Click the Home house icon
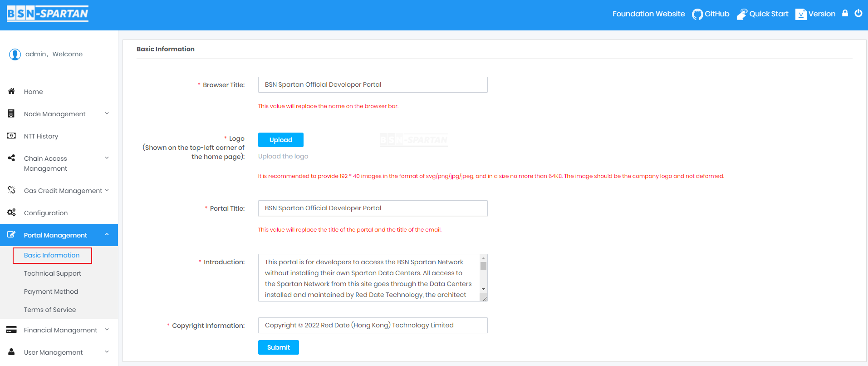The image size is (868, 366). (x=12, y=91)
